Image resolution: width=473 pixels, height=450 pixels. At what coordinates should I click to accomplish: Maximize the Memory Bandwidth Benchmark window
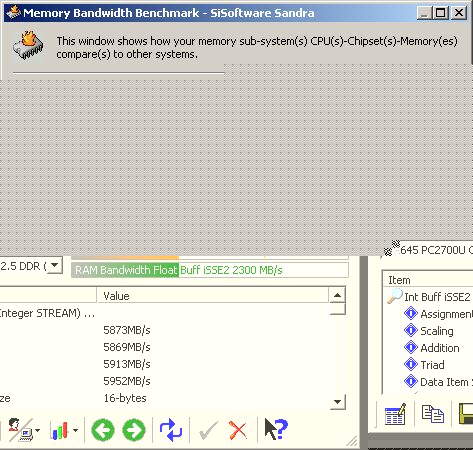coord(440,13)
